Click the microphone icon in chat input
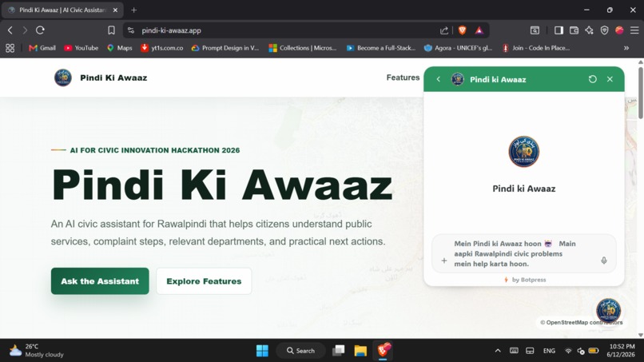This screenshot has height=362, width=644. coord(604,261)
